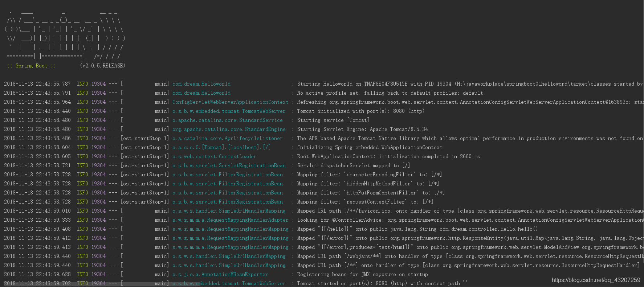This screenshot has height=287, width=644.
Task: Click 'Initializing Spring embedded WebApplicationContext' message
Action: pos(370,147)
